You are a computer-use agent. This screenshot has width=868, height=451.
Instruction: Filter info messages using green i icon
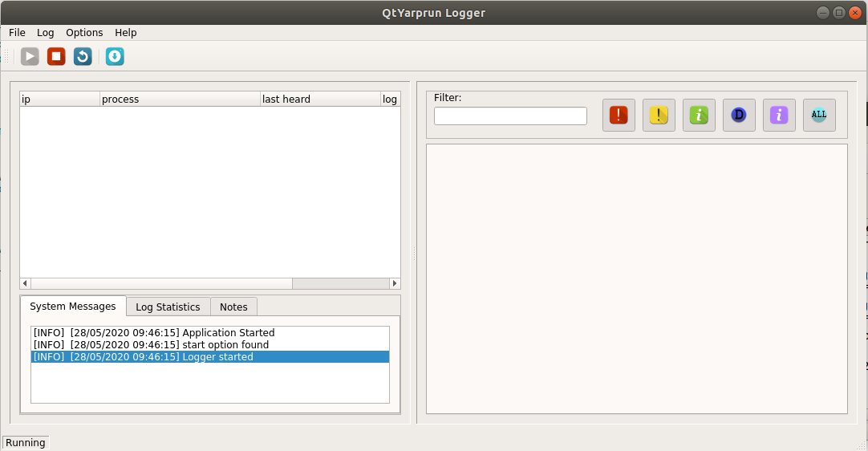pos(699,116)
